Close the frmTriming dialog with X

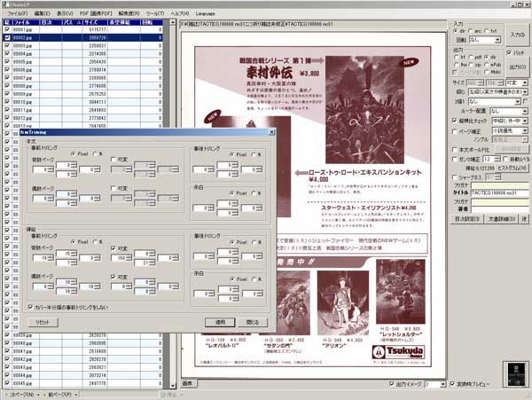271,132
